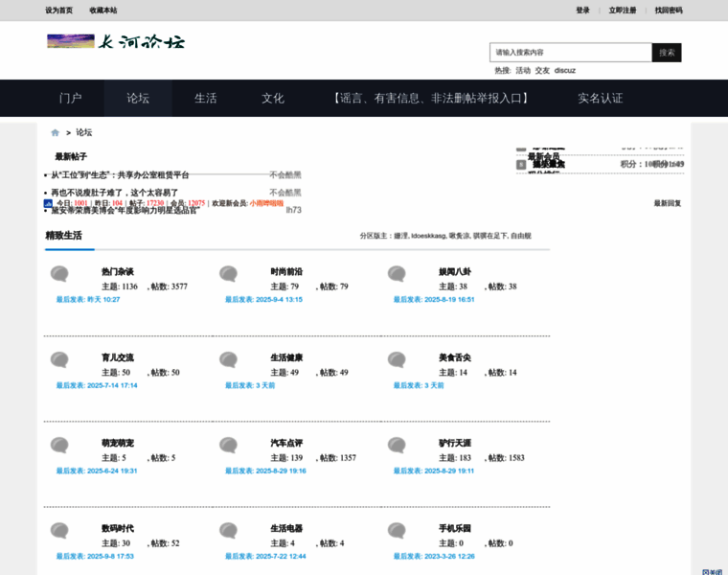728x575 pixels.
Task: Open the 美食舌尖 forum bubble icon
Action: pos(397,359)
